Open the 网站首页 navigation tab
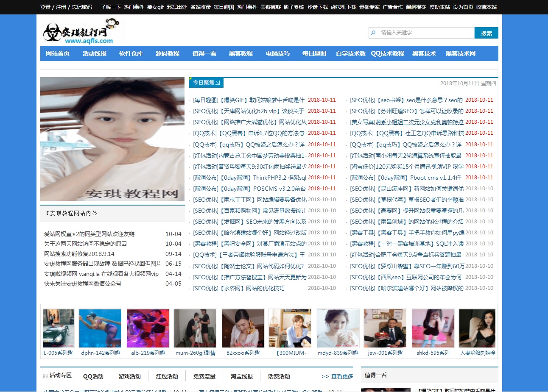Viewport: 548px width, 392px height. (58, 53)
